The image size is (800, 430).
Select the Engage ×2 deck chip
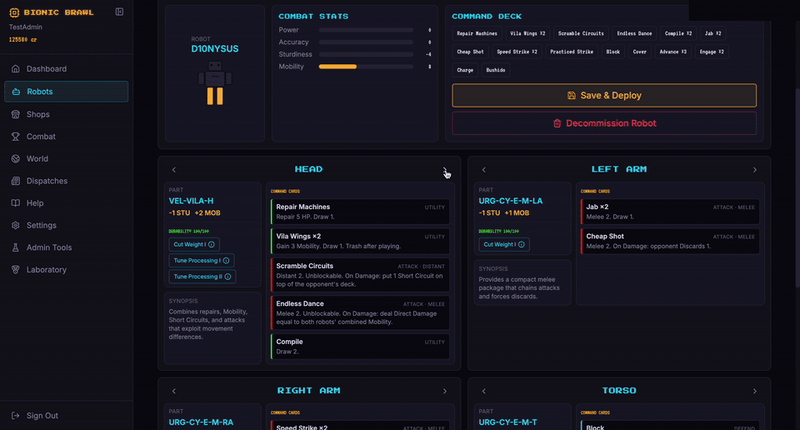point(712,52)
